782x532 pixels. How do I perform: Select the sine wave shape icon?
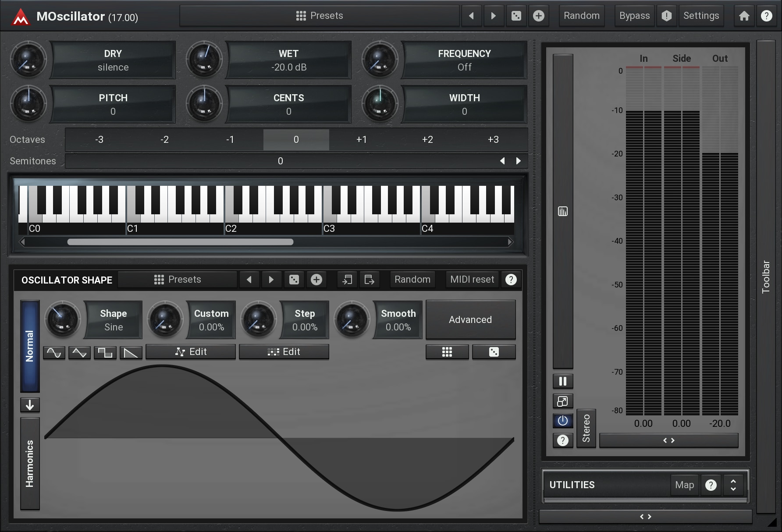54,352
